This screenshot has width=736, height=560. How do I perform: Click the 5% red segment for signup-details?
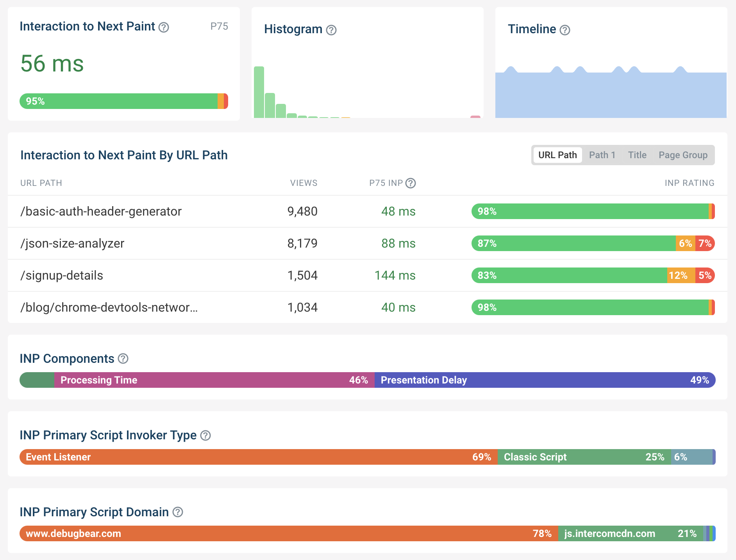pos(705,275)
